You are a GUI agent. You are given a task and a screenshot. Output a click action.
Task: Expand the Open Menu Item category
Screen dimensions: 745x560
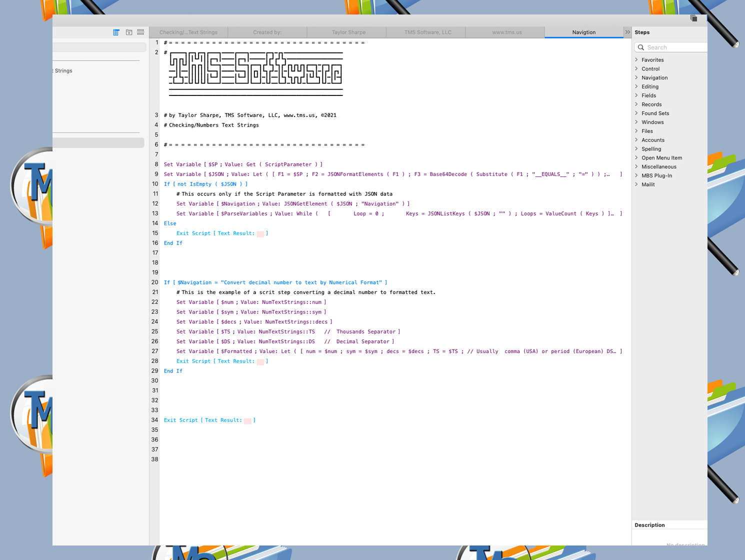pos(636,158)
